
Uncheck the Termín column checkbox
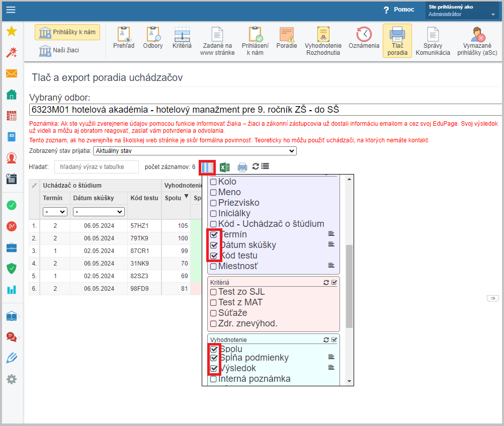(x=214, y=234)
